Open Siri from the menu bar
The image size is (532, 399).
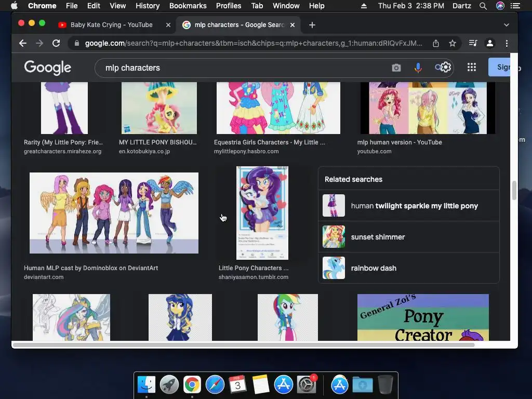(x=500, y=6)
